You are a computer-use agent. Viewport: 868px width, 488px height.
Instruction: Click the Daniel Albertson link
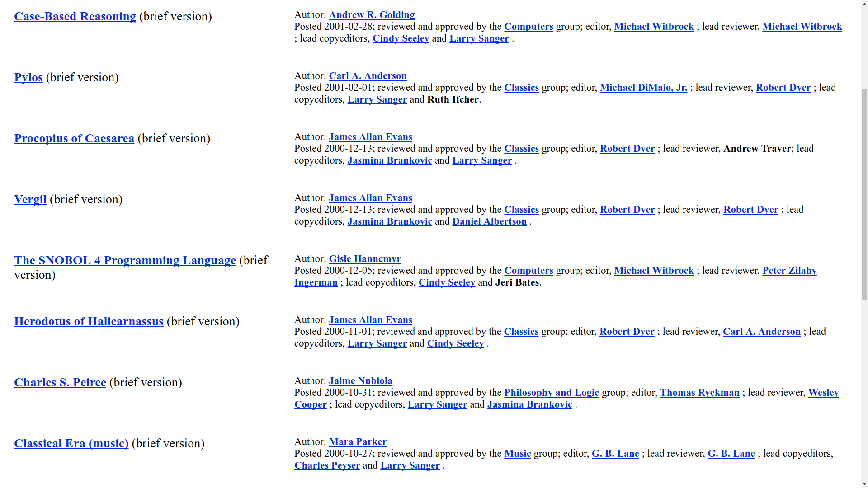pyautogui.click(x=489, y=221)
